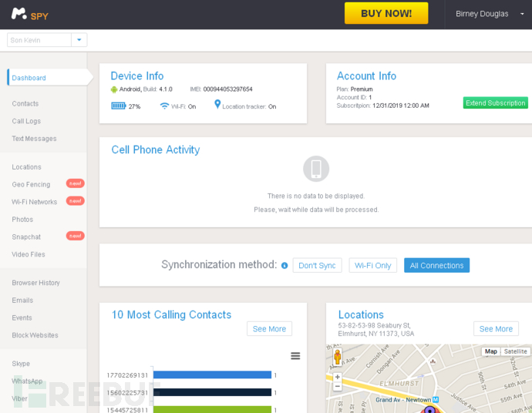Click the new badge beside Wi-Fi Networks
This screenshot has width=532, height=413.
coord(75,201)
